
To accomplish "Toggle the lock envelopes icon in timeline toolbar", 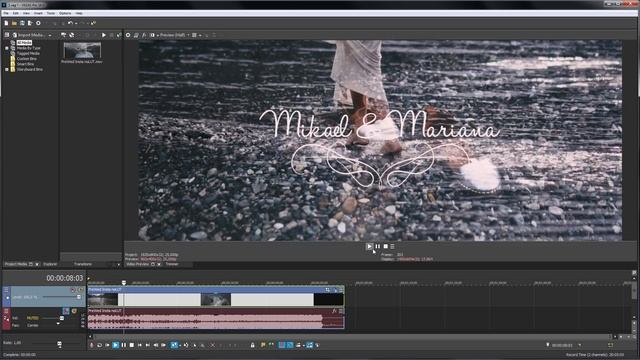I will click(253, 345).
